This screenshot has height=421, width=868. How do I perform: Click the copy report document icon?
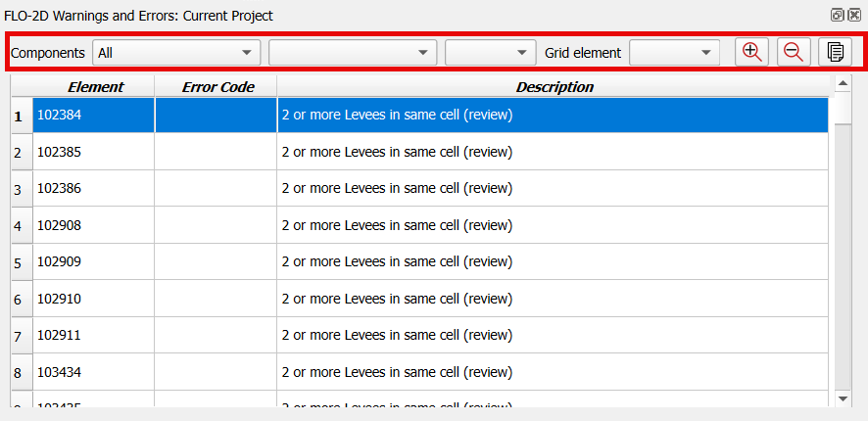click(x=836, y=53)
